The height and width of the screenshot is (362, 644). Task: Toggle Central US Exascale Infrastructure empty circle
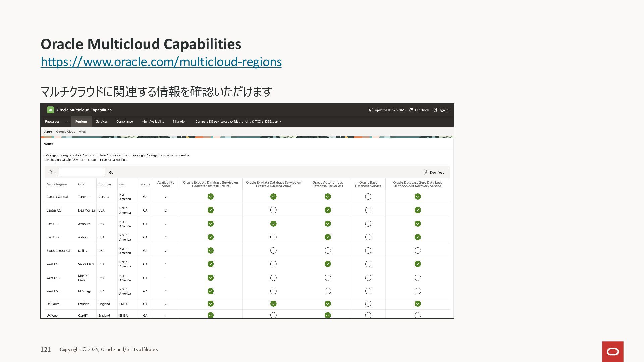(x=273, y=210)
